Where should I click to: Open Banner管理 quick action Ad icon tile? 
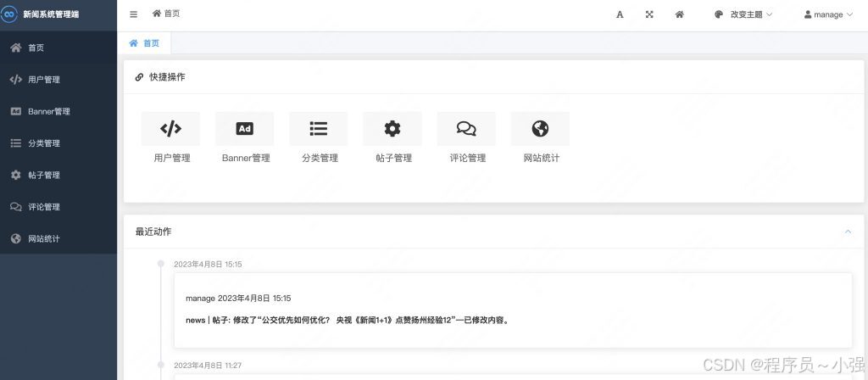click(x=245, y=129)
